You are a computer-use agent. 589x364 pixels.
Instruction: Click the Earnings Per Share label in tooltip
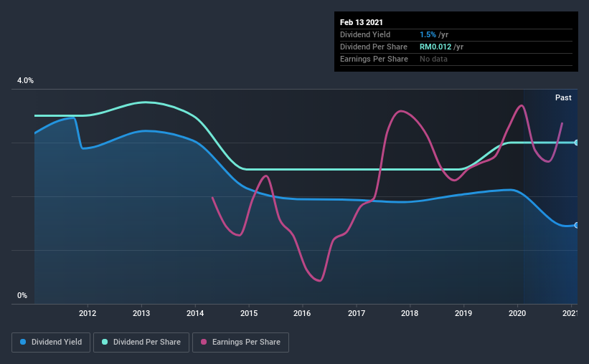pyautogui.click(x=374, y=59)
